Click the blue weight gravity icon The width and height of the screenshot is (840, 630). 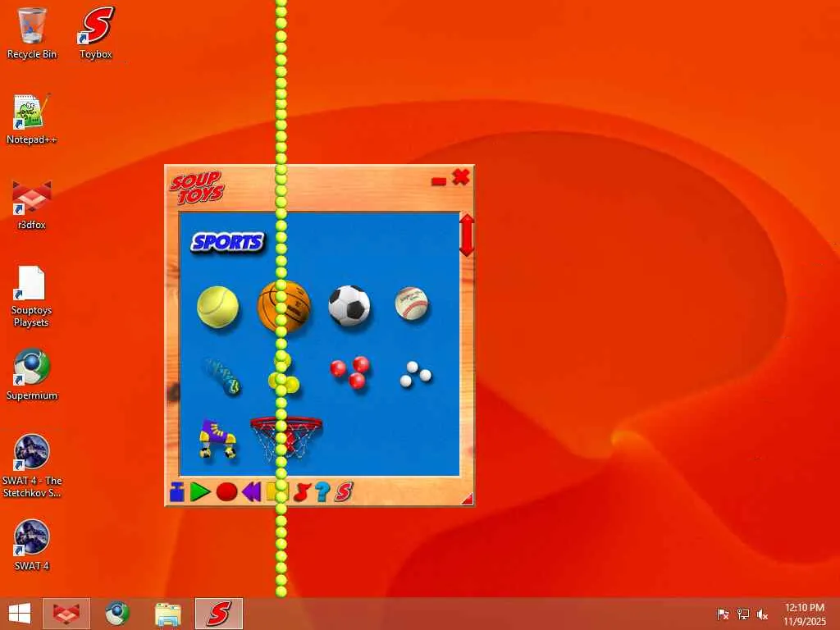pyautogui.click(x=177, y=492)
